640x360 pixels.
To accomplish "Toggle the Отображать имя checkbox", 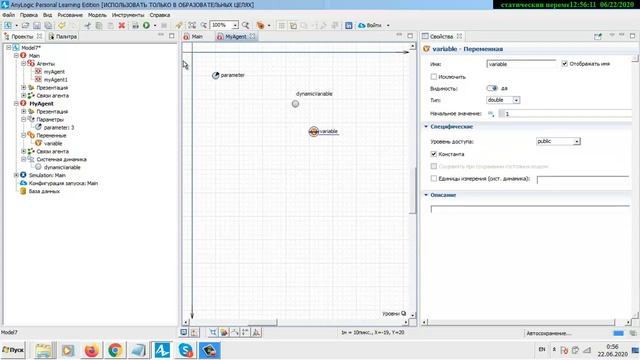I will (564, 64).
